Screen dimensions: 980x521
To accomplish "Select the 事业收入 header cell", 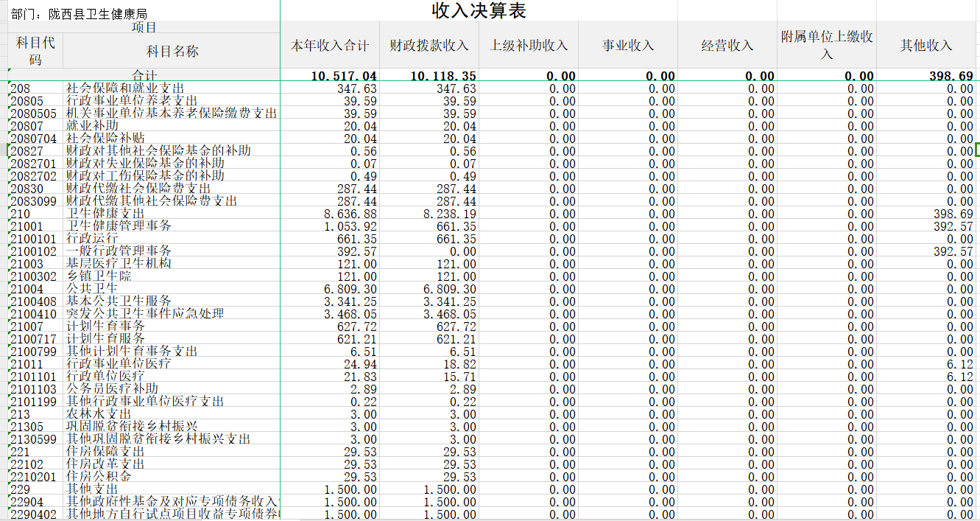I will pos(628,46).
